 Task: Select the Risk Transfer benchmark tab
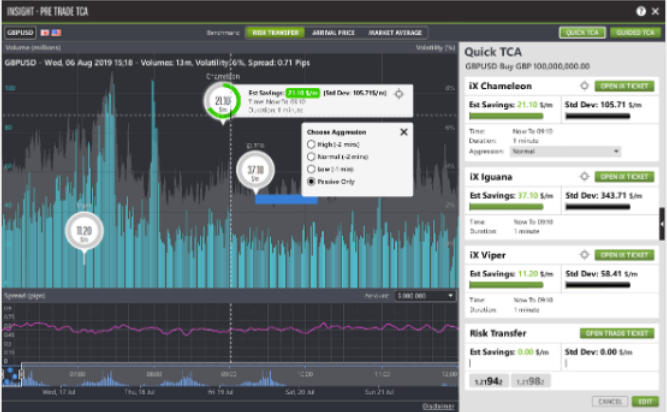[x=275, y=33]
